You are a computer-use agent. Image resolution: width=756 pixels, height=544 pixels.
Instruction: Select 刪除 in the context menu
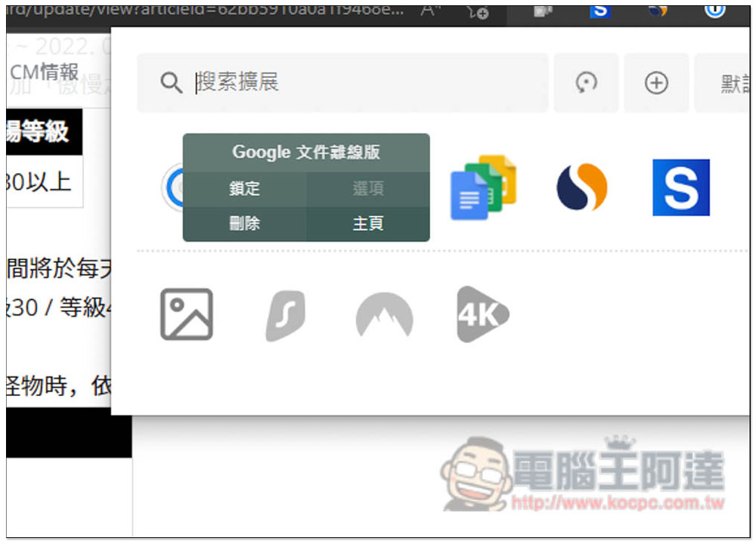click(x=244, y=224)
